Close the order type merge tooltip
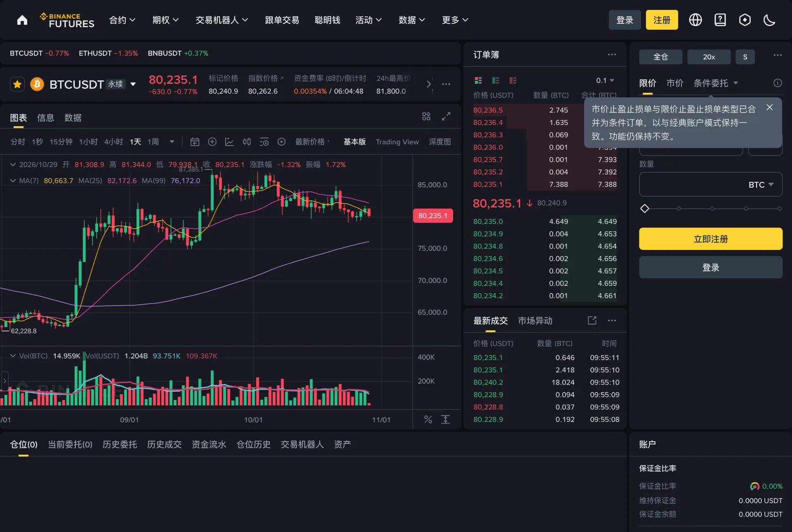 pos(770,107)
